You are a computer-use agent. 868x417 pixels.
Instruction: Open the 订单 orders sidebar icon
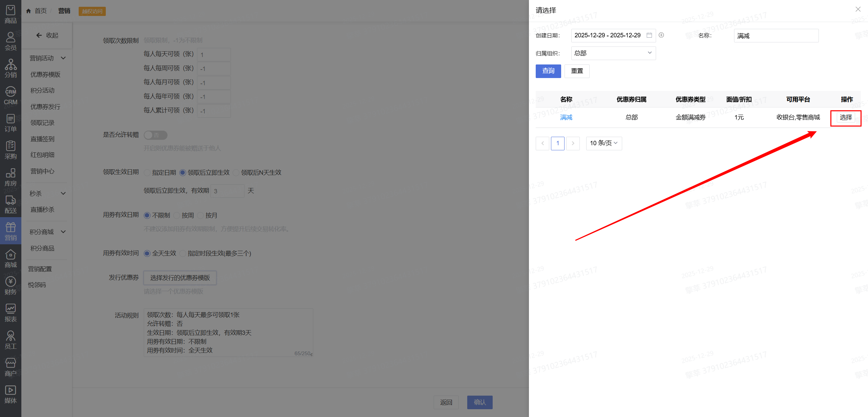tap(11, 122)
